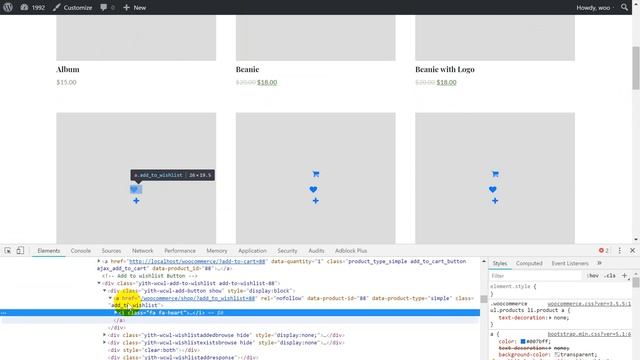The image size is (640, 360).
Task: Collapse the yith-wcwl-add-button div node
Action: [104, 291]
